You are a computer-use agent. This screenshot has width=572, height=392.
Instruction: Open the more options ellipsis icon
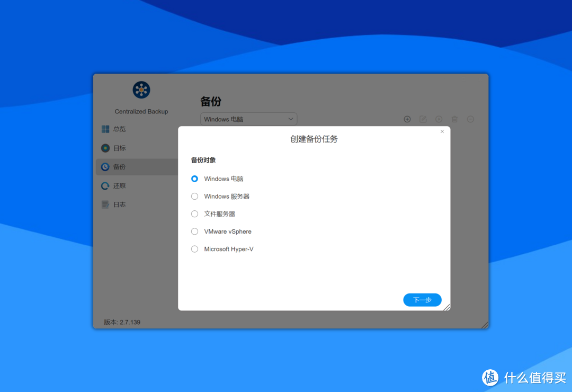tap(470, 119)
